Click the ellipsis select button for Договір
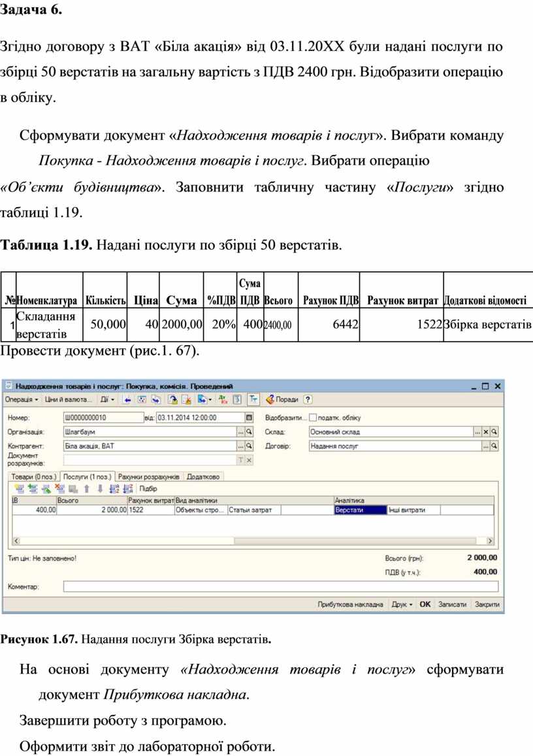 pyautogui.click(x=486, y=446)
